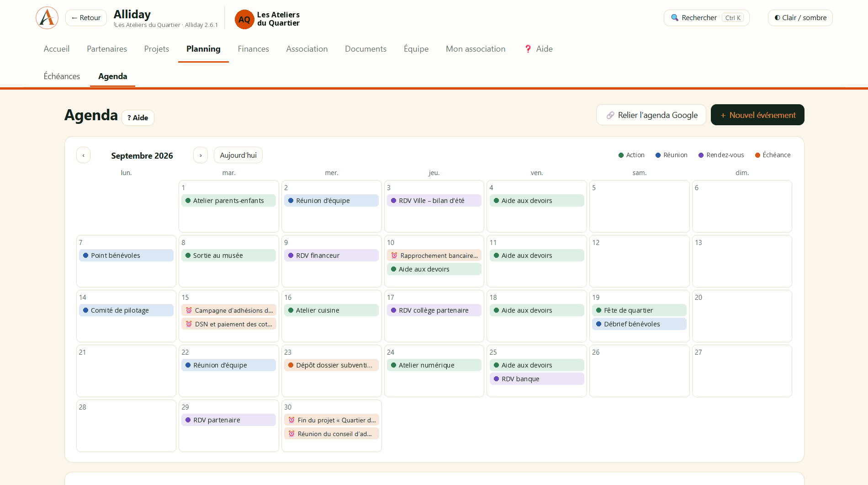Screen dimensions: 868x485
Task: Open the RDV partenaire event on the 29th
Action: tap(228, 420)
